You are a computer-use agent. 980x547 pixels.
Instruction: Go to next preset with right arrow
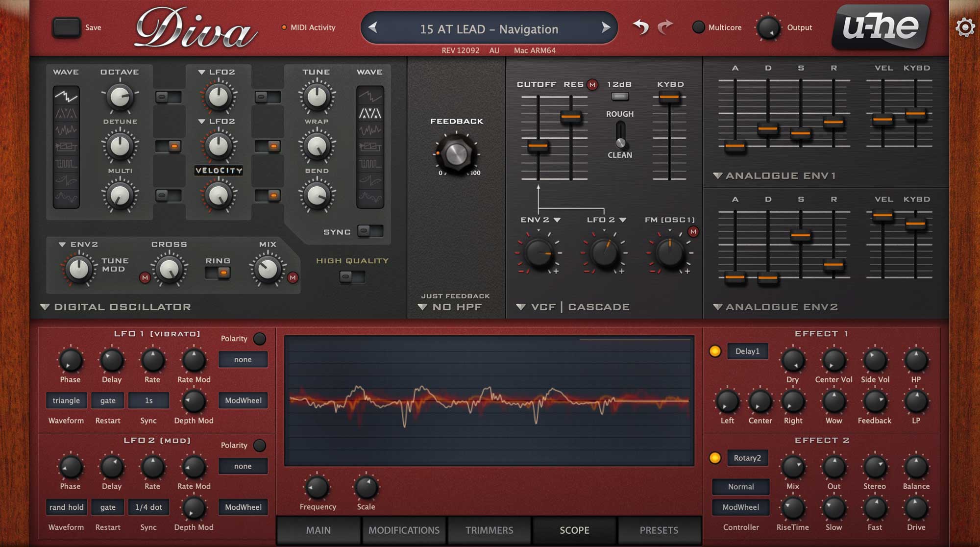[606, 28]
